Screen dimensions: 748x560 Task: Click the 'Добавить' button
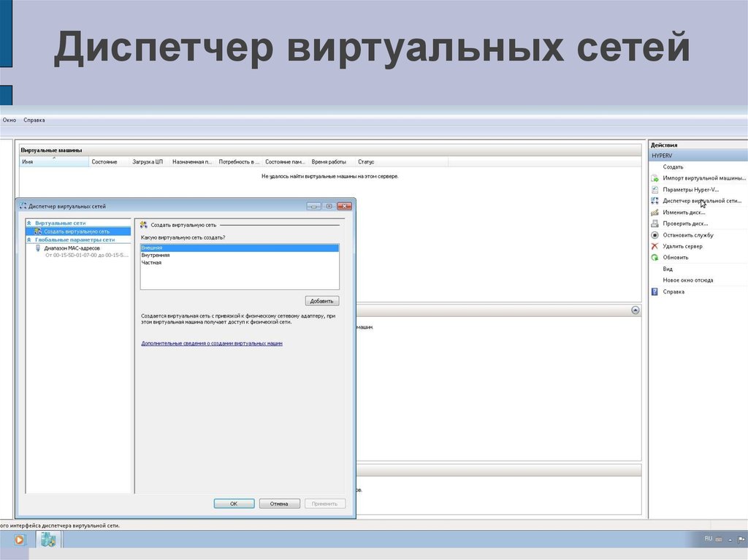322,301
